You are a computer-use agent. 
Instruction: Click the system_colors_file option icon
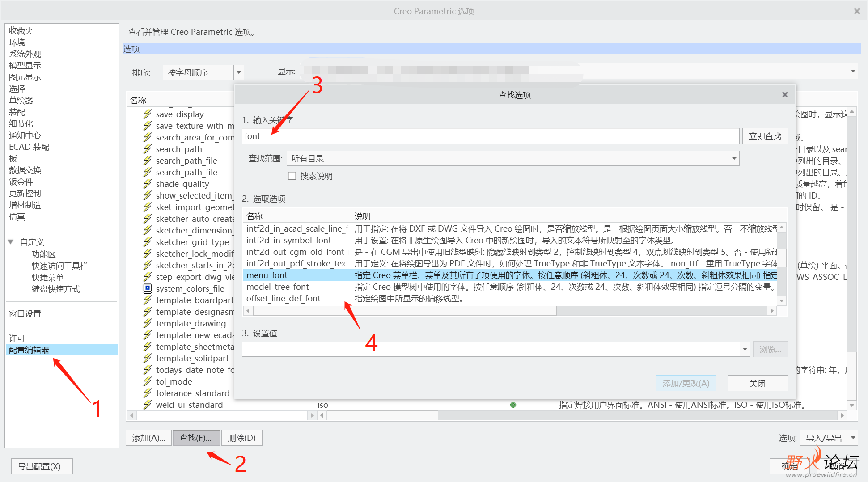(x=148, y=288)
